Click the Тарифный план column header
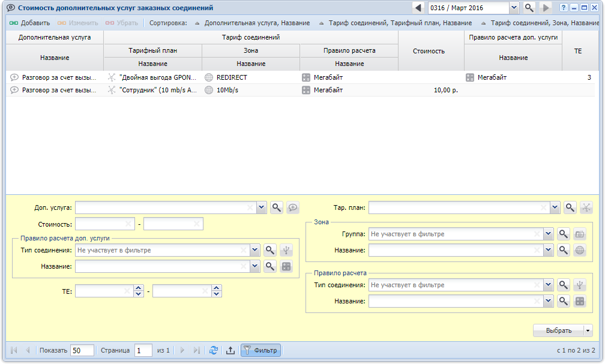605x364 pixels. (x=153, y=50)
